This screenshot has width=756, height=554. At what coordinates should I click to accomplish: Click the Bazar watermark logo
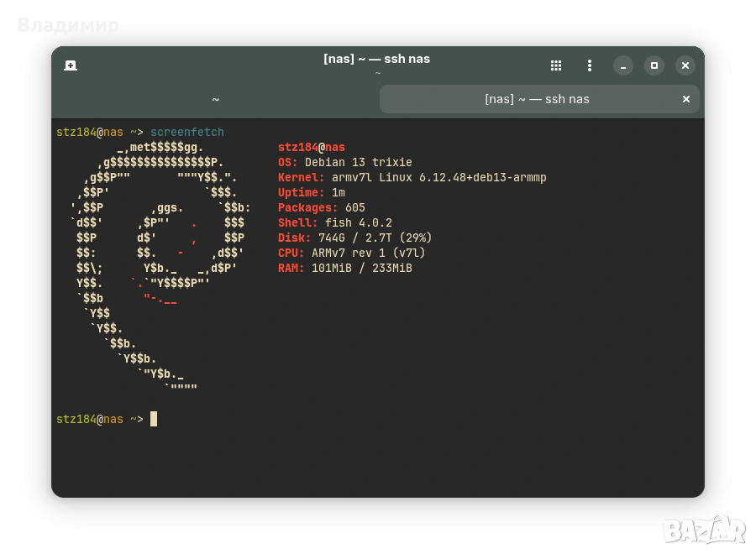point(703,528)
